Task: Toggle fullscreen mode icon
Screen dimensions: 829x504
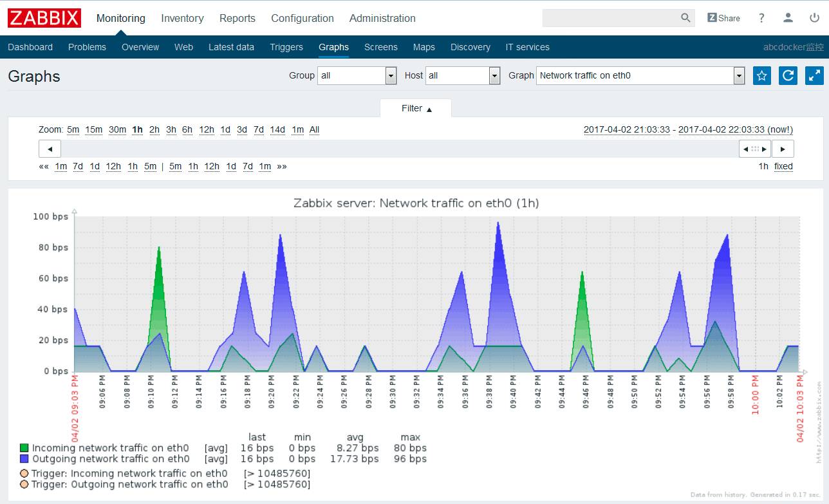Action: (x=814, y=75)
